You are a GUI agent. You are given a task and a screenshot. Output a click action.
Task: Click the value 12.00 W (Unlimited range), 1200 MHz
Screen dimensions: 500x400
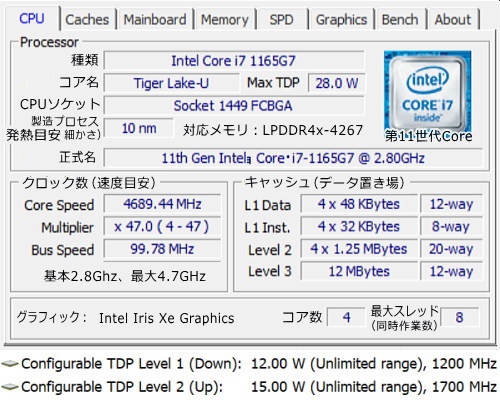tap(374, 364)
